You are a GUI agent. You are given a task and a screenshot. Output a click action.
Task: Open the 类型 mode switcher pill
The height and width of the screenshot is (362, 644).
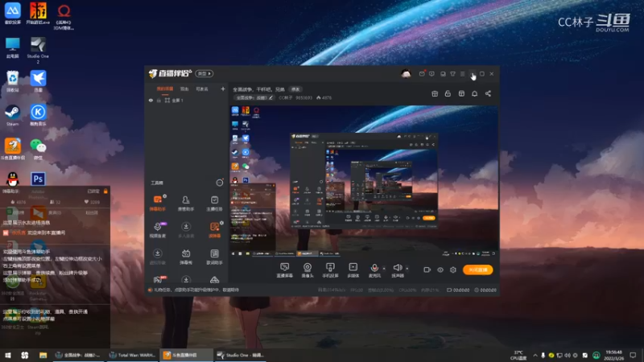[204, 73]
